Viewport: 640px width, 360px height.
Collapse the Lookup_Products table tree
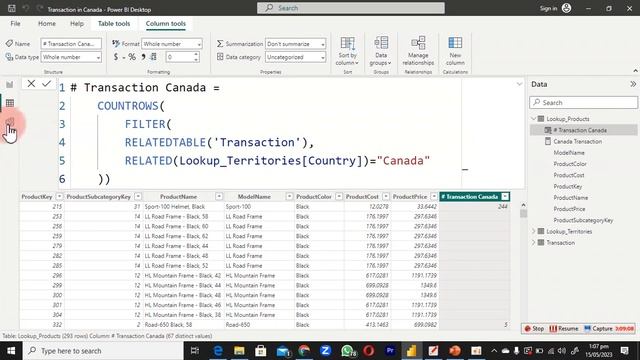(533, 119)
